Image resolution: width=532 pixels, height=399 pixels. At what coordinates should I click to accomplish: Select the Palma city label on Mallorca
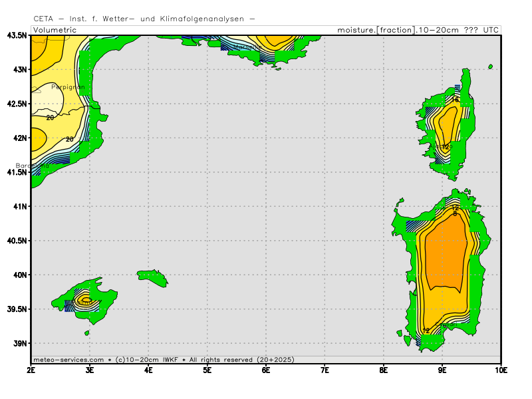[x=82, y=302]
